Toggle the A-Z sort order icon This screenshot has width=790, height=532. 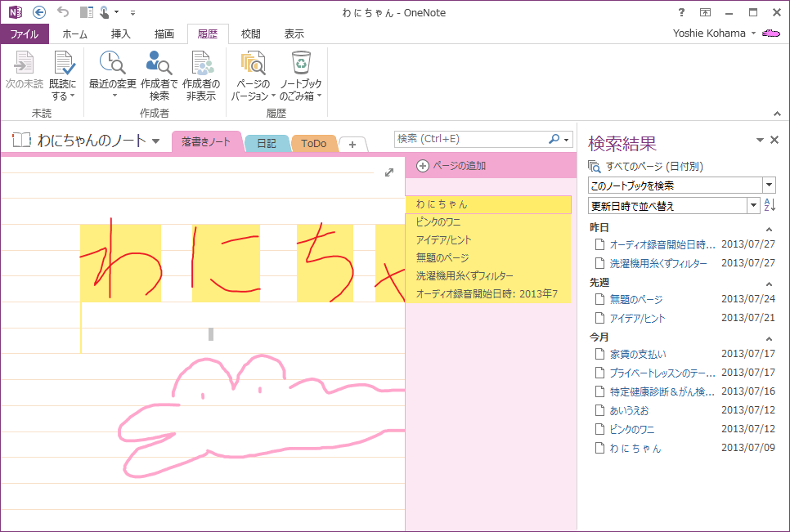coord(770,205)
